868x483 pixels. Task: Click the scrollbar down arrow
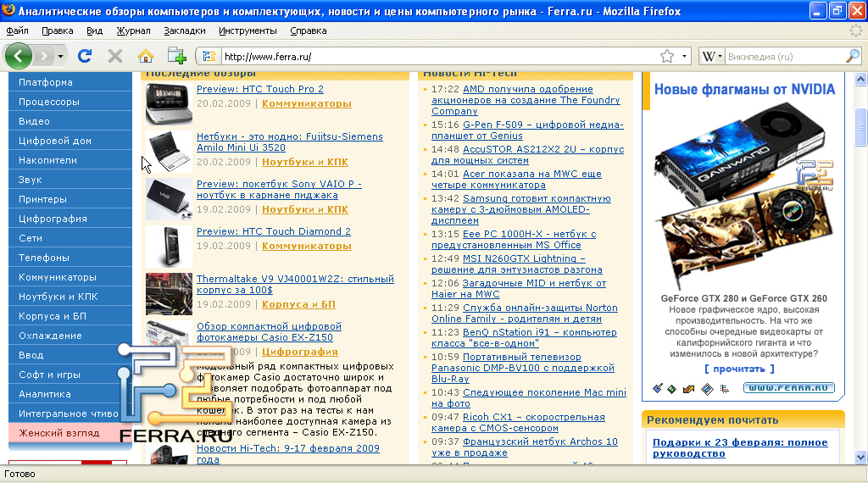click(861, 457)
